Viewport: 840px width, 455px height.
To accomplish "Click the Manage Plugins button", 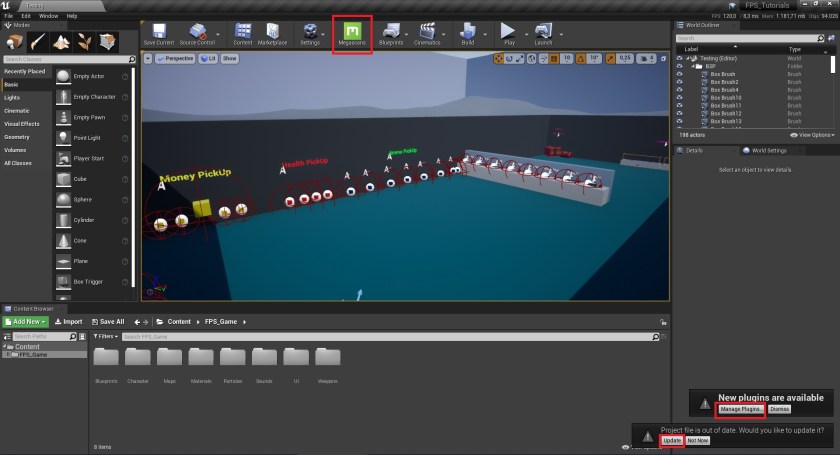I will click(x=741, y=409).
